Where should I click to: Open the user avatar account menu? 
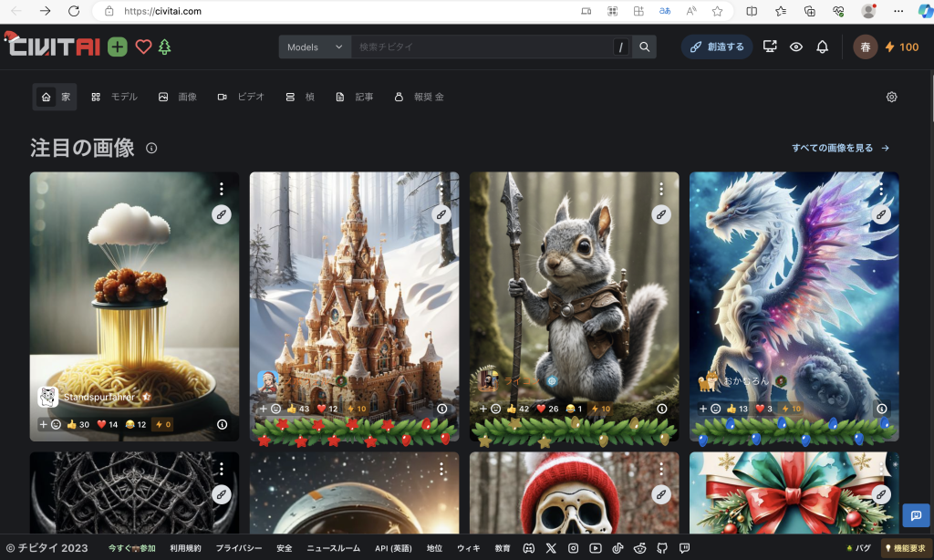[865, 47]
